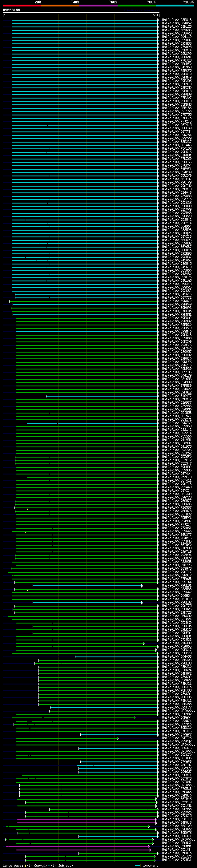Open hit UniRef100_C3U0K8
The height and width of the screenshot is (868, 197).
(x=177, y=33)
